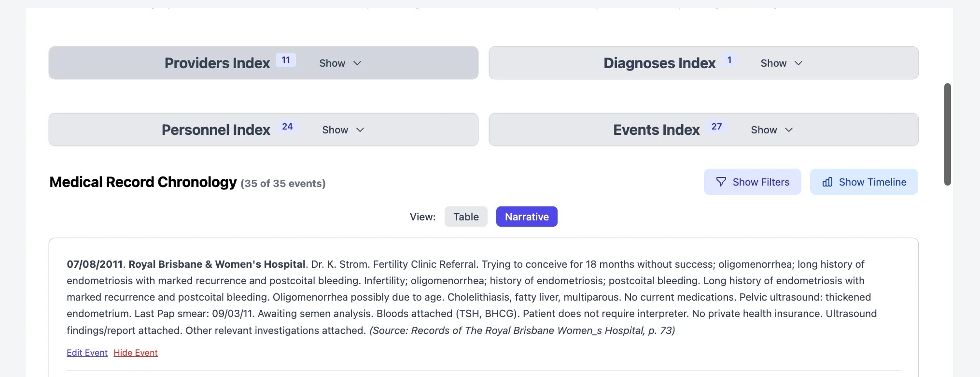Click the Personnel Index count badge 24
Screen dimensions: 980x377
coord(287,127)
